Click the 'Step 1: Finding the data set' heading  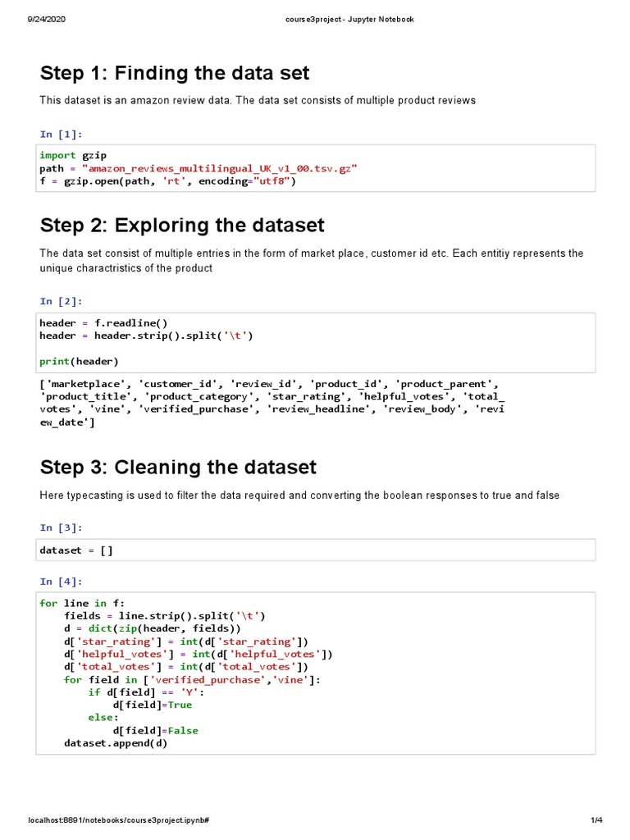point(175,73)
